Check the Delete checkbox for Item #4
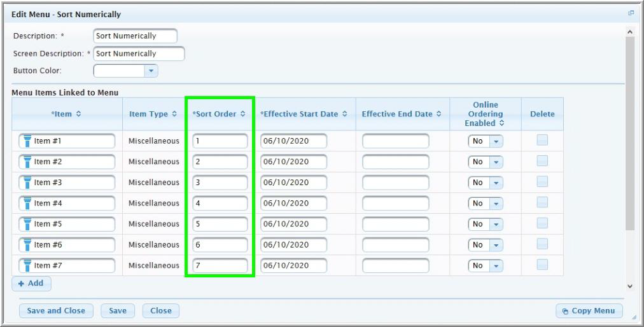Viewport: 644px width, 327px height. pos(542,202)
